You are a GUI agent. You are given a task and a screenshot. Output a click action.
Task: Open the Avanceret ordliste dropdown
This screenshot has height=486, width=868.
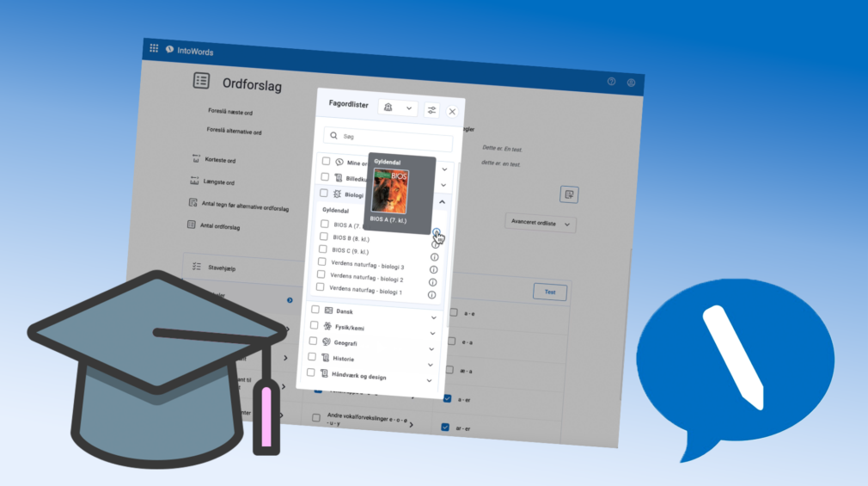click(541, 223)
